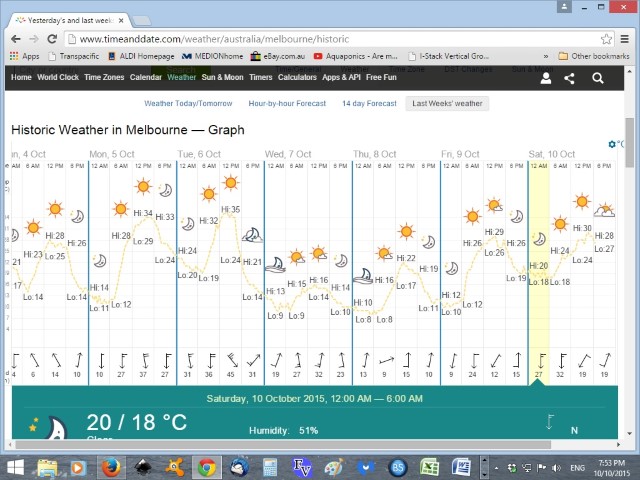Open the Calendar navigation item
Image resolution: width=640 pixels, height=480 pixels.
point(146,77)
